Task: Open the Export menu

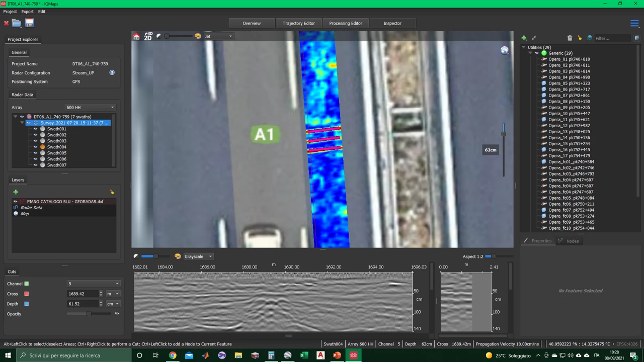Action: 28,12
